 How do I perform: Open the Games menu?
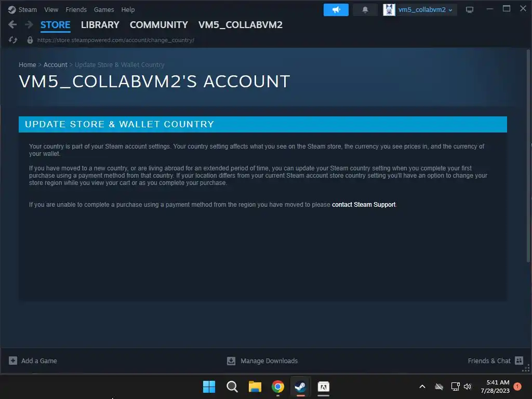point(104,9)
